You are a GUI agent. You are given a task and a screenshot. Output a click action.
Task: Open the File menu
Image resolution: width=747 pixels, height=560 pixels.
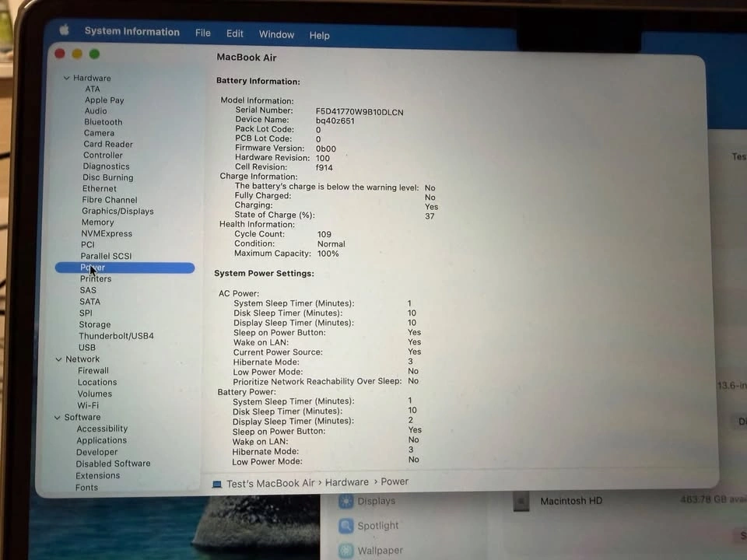point(203,33)
